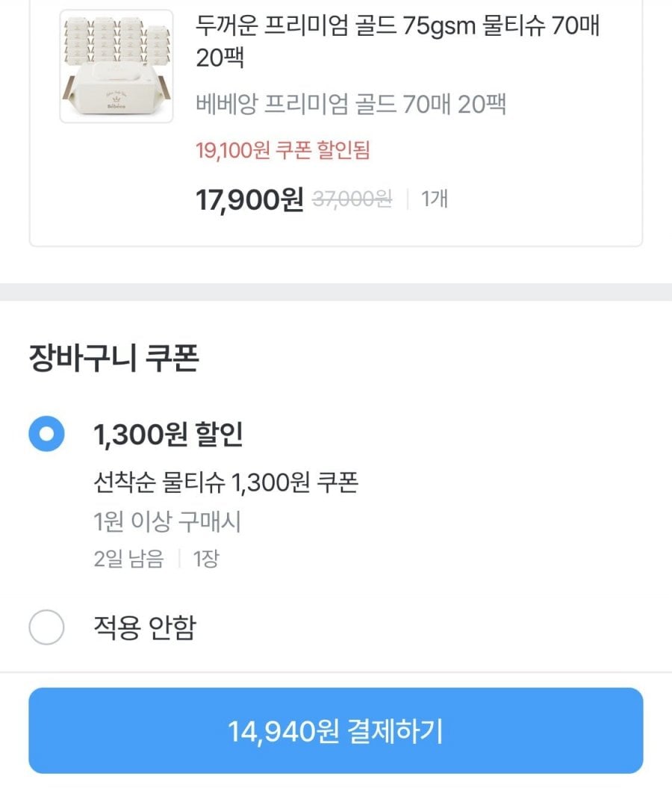Click the 장바구니 쿠폰 section heading
Screen dimensions: 672x788
click(113, 359)
